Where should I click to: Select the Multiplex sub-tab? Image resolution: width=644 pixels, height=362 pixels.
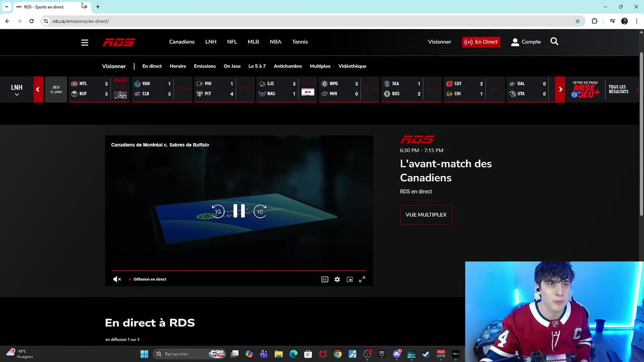pos(320,66)
